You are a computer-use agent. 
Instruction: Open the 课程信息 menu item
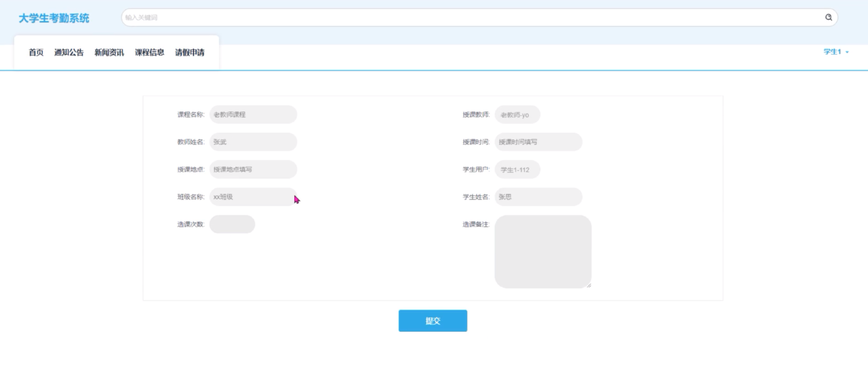[149, 53]
